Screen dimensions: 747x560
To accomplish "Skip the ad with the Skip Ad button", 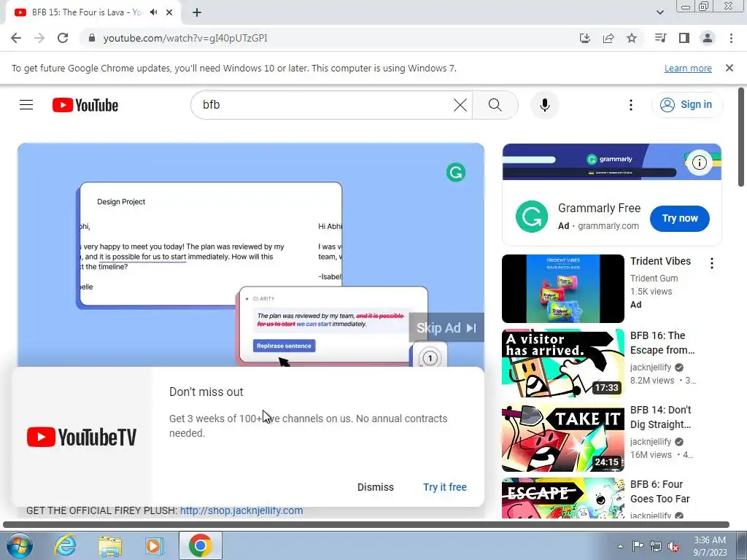I will pos(446,327).
